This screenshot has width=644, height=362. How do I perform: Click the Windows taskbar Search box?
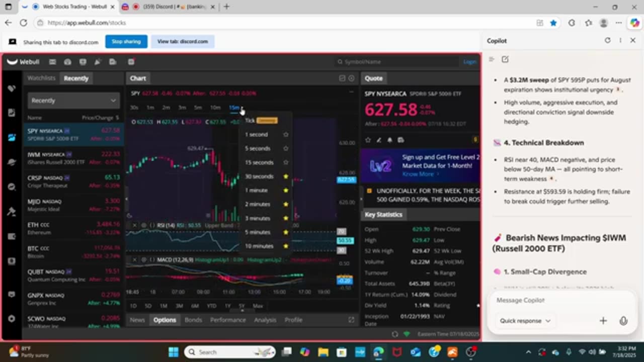click(229, 352)
